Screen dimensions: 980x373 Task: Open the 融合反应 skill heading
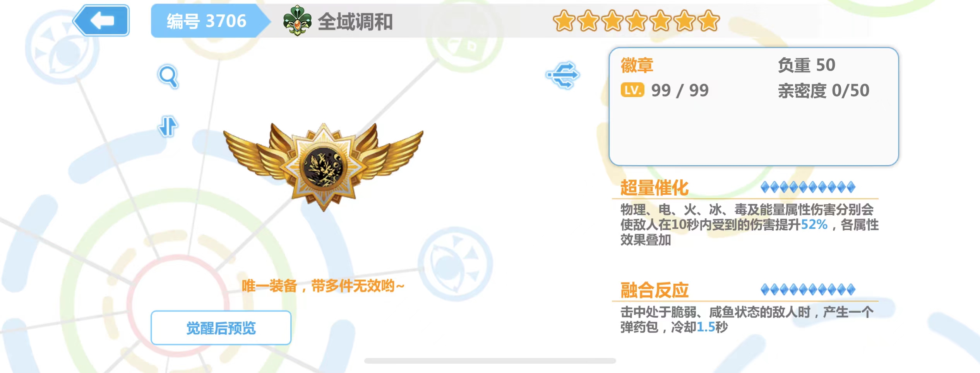(654, 290)
